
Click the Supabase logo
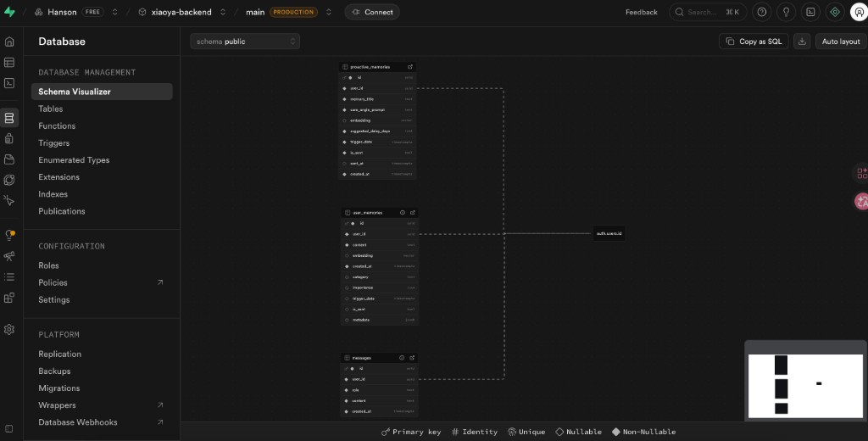(x=10, y=12)
